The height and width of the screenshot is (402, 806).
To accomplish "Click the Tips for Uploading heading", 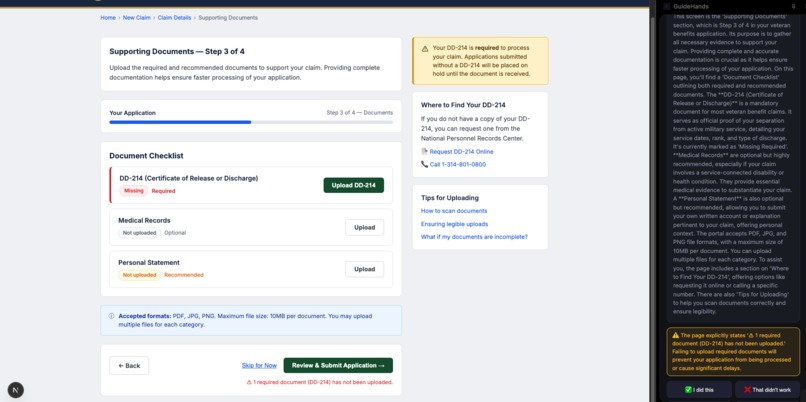I will [450, 198].
